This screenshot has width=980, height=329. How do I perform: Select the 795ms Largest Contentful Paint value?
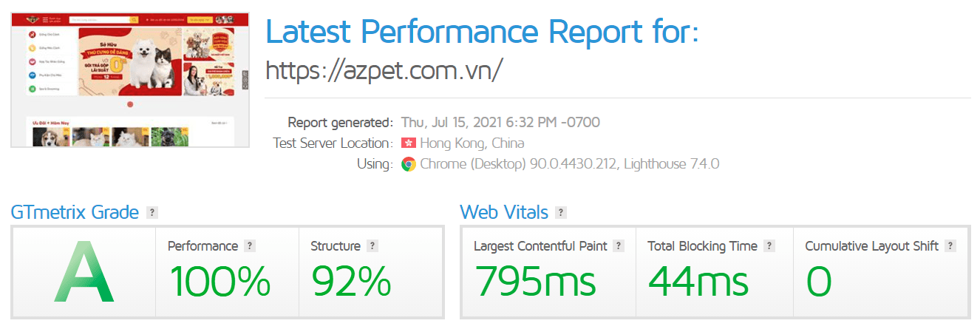[535, 282]
